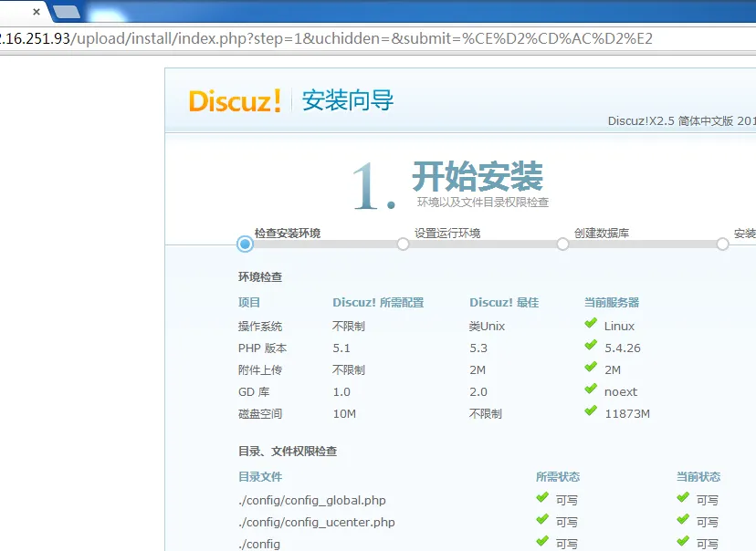Click the ./config/config_ucenter.php entry
This screenshot has height=551, width=756.
coord(316,522)
